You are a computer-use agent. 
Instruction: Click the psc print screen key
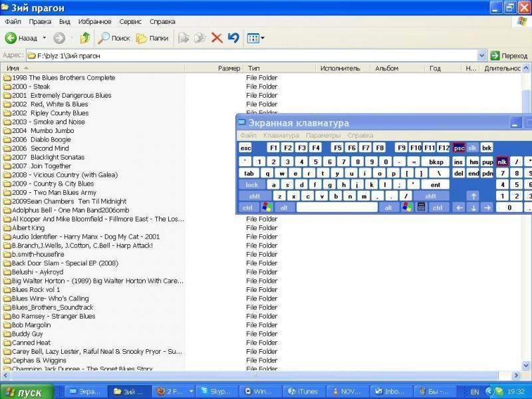[459, 148]
